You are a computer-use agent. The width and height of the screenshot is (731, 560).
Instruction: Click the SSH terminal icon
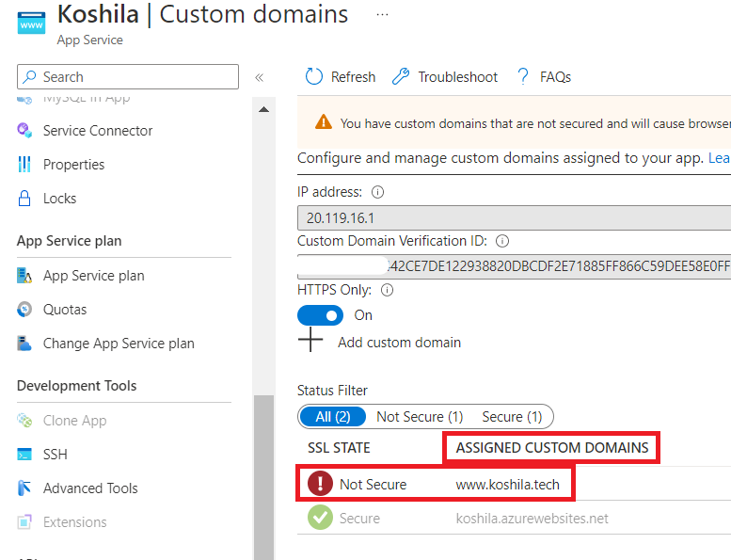(x=24, y=455)
